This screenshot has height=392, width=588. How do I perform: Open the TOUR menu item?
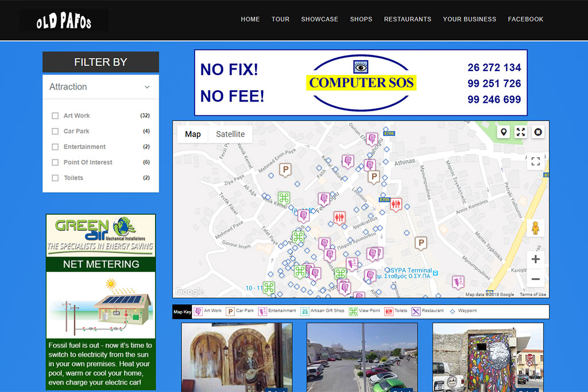[280, 19]
